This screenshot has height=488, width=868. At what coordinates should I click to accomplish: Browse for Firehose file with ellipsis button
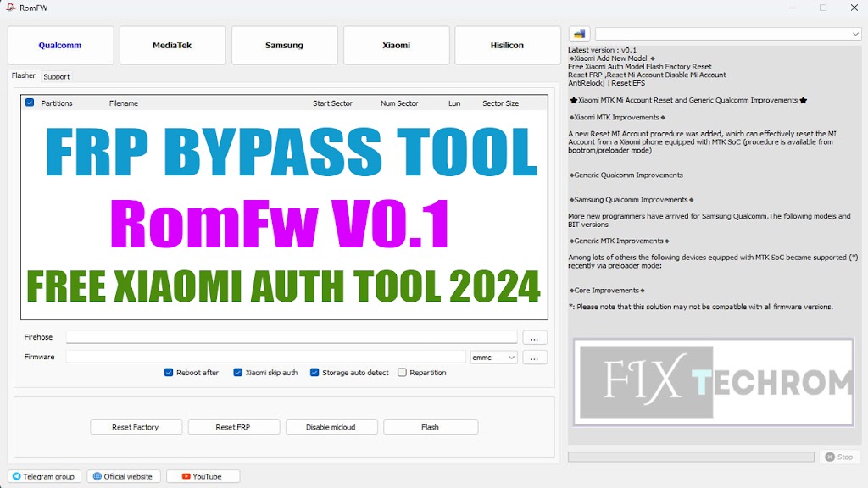[534, 337]
